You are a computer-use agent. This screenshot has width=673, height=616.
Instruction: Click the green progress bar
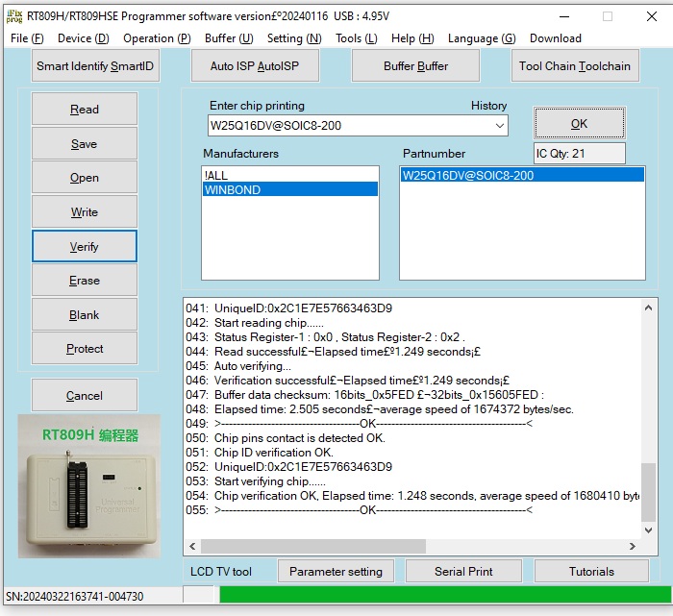tap(445, 595)
